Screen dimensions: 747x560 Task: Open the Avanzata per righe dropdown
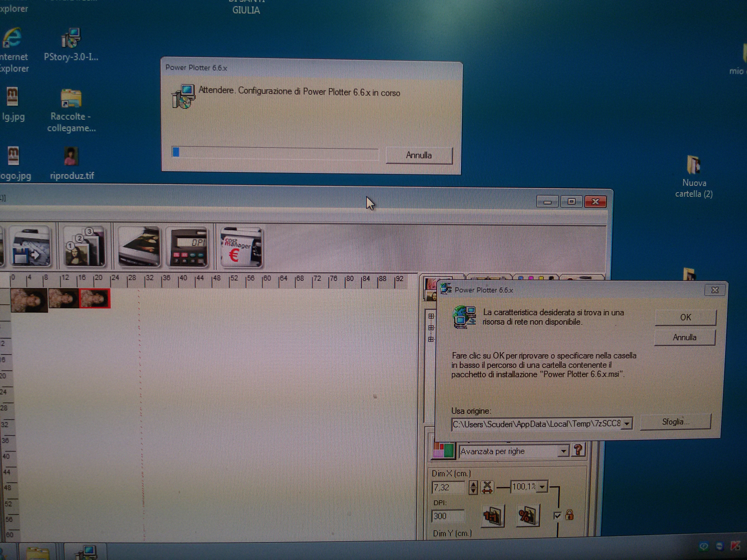pyautogui.click(x=563, y=451)
